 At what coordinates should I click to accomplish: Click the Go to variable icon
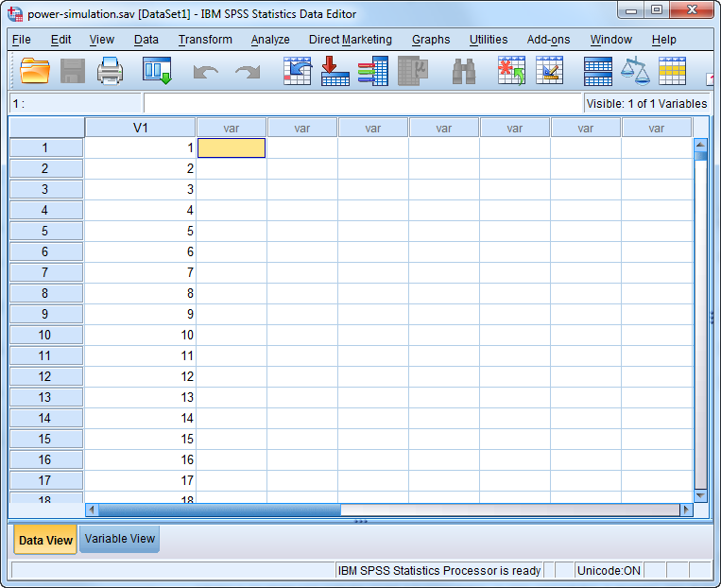click(x=335, y=71)
